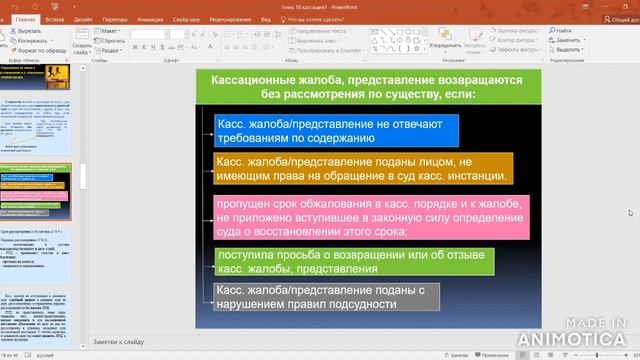
Task: Switch to Normal view in status bar
Action: coord(522,355)
